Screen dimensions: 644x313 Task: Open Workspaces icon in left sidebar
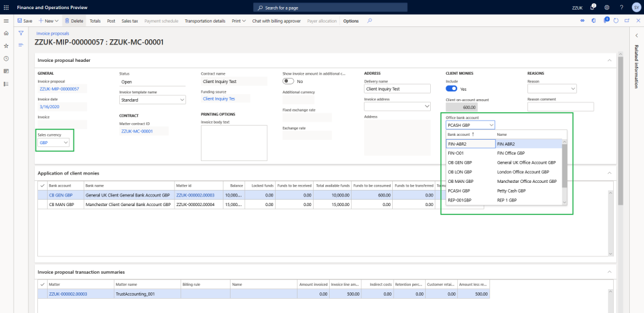pos(6,71)
